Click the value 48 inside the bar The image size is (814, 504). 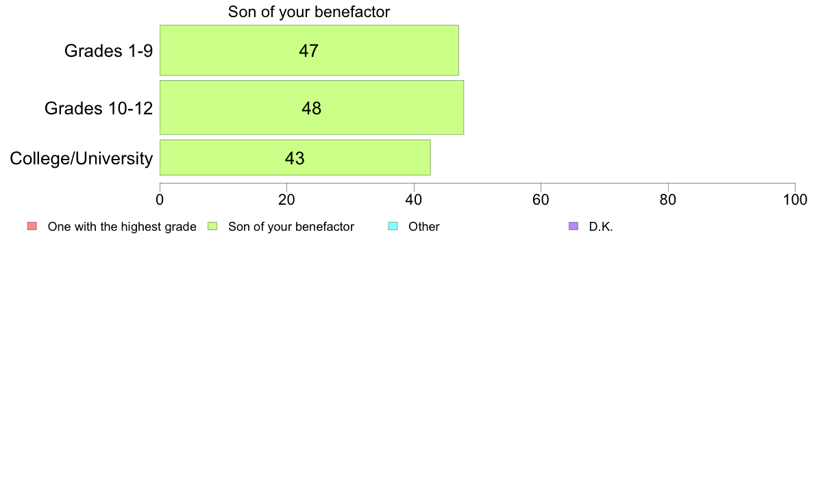[312, 108]
